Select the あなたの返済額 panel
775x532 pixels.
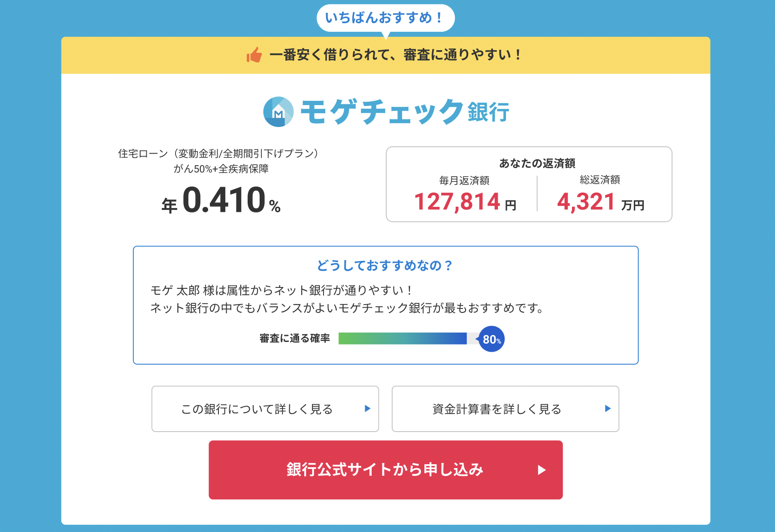(x=529, y=184)
